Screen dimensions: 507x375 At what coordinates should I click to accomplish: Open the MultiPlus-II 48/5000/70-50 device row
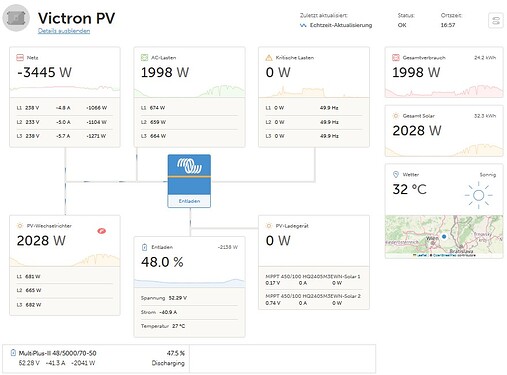96,358
